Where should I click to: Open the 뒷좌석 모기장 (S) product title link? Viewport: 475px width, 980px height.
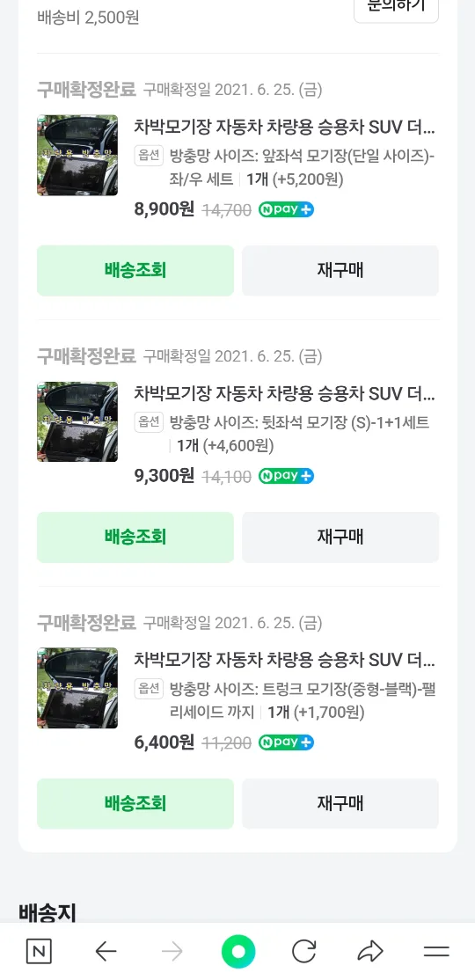[x=284, y=394]
